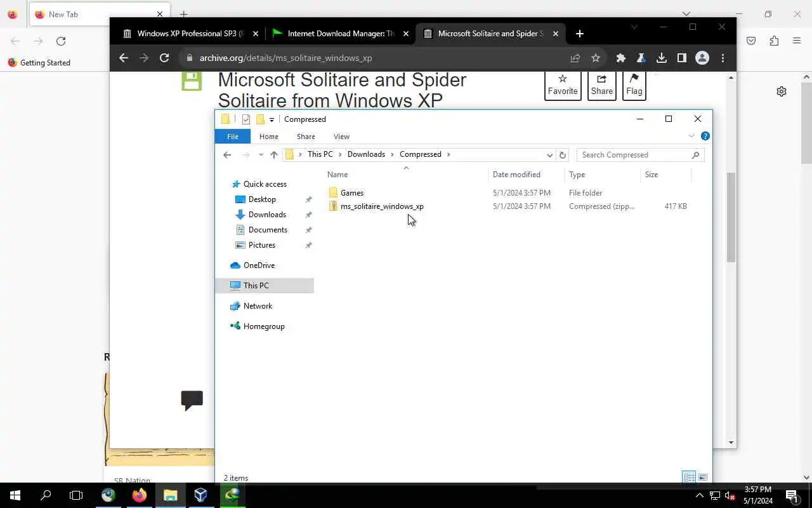Click the archive.org Share button
Screen dimensions: 812x508
(601, 85)
